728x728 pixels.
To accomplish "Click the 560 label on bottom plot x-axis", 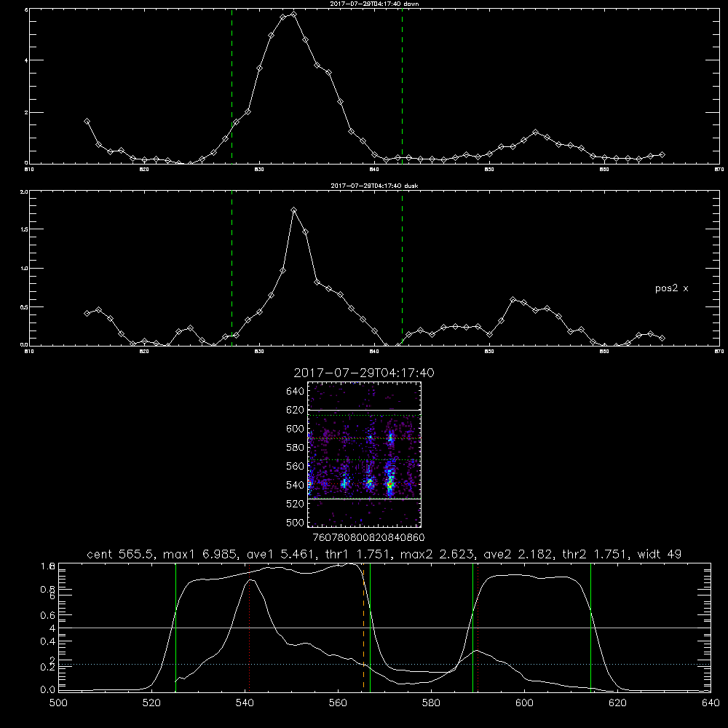I will [338, 703].
